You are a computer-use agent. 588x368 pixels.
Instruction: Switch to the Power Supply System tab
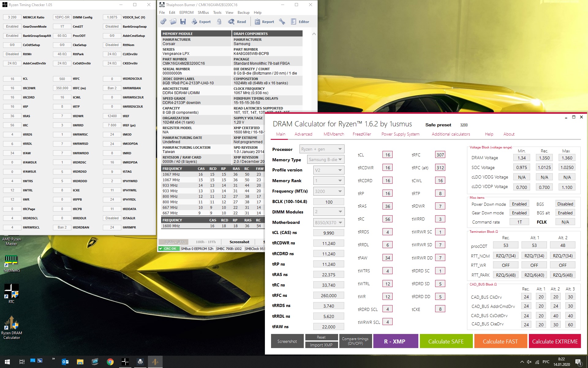point(400,134)
